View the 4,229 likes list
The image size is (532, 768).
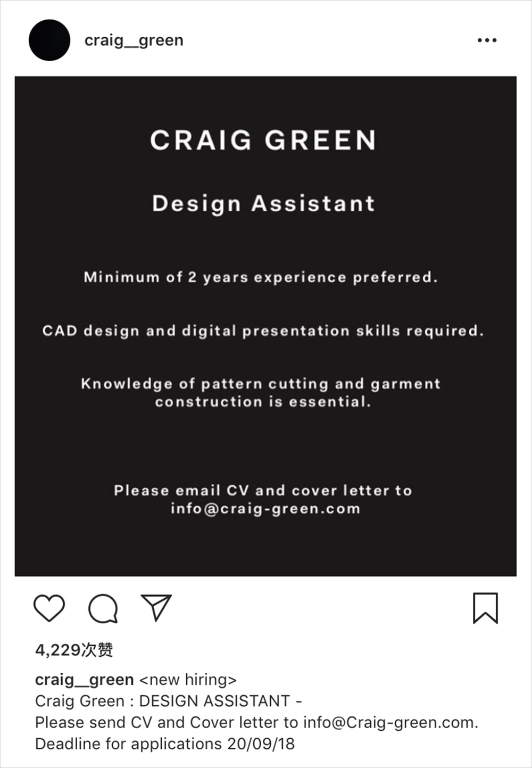(x=74, y=650)
